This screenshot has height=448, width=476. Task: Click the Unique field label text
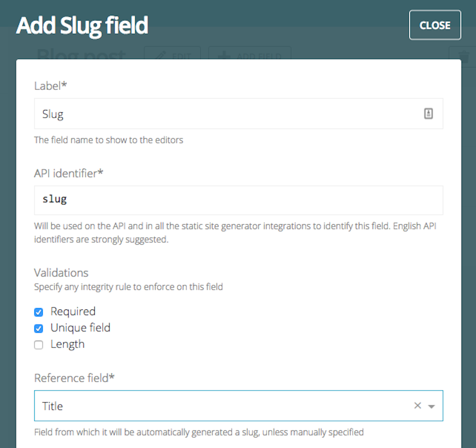pos(80,328)
